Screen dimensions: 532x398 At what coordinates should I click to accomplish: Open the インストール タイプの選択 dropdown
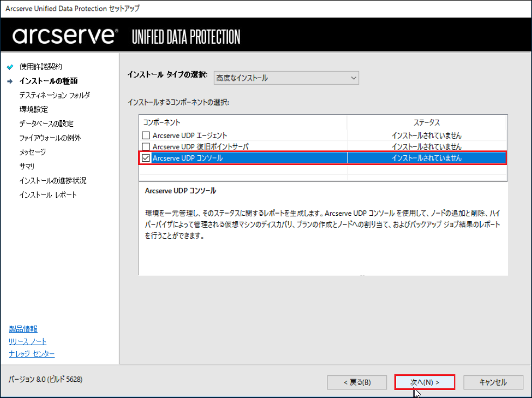click(x=286, y=78)
